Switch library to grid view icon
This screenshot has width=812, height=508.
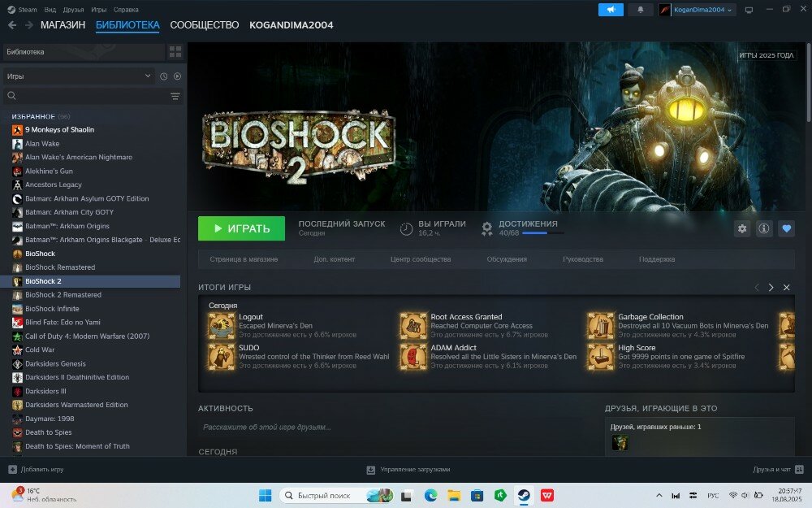(x=175, y=52)
